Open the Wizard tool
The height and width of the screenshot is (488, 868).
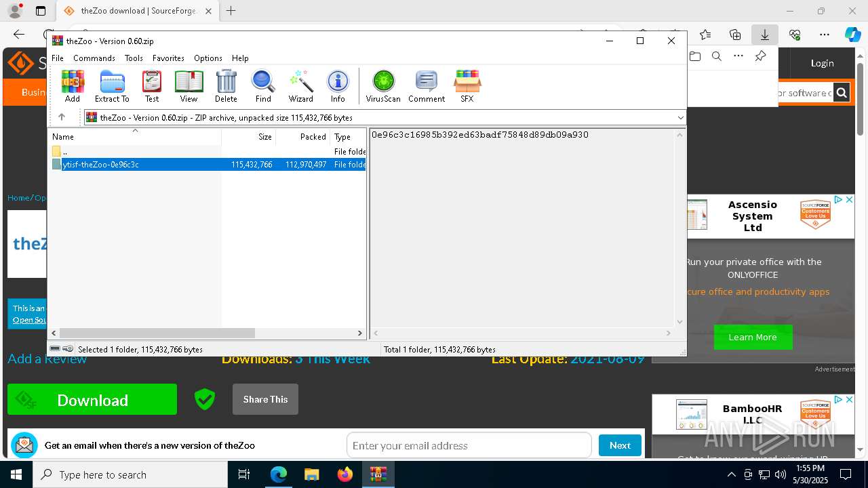coord(300,86)
